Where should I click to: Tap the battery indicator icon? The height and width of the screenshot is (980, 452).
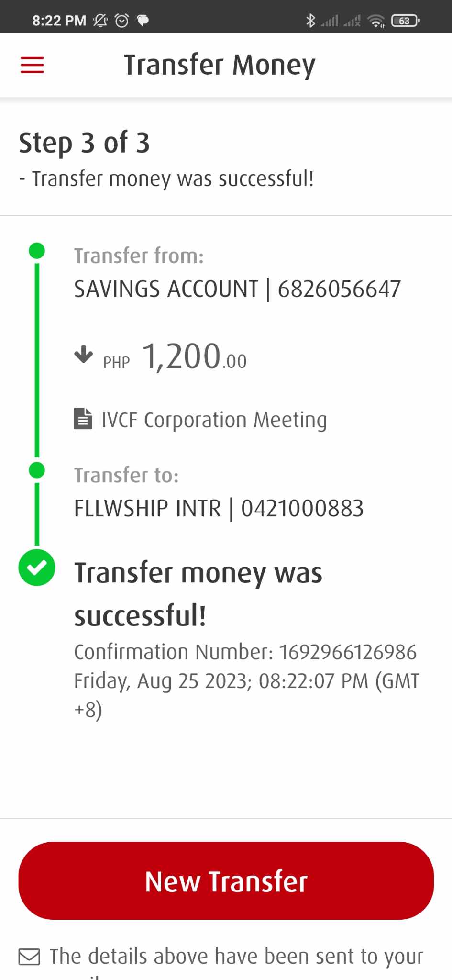click(x=405, y=21)
